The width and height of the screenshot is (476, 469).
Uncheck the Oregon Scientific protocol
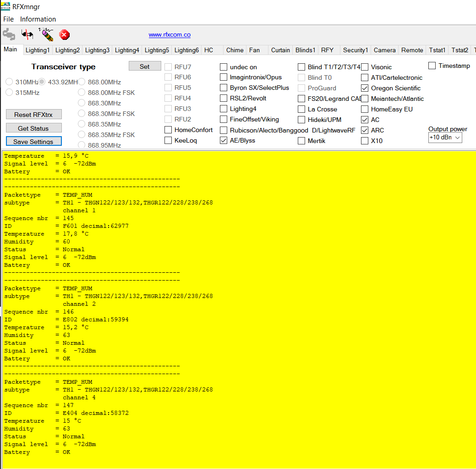[x=365, y=88]
